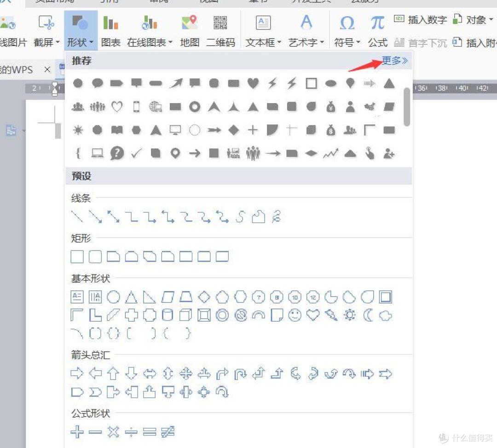This screenshot has height=448, width=497.
Task: Select the laptop recommended shape
Action: pyautogui.click(x=97, y=153)
